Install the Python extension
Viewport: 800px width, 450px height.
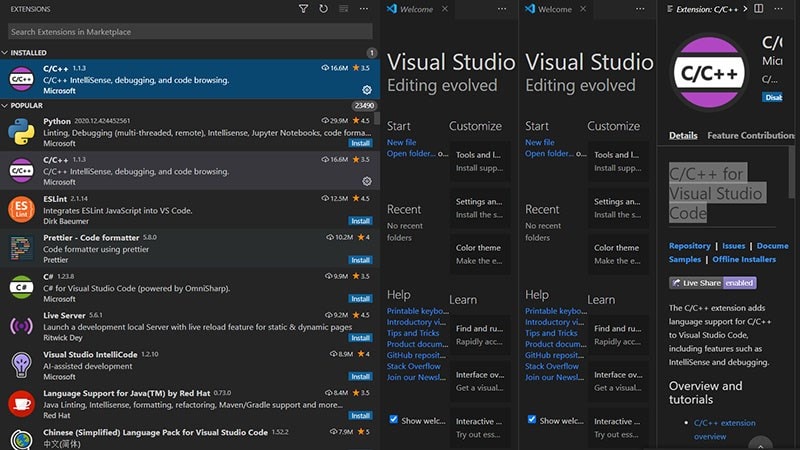coord(360,143)
